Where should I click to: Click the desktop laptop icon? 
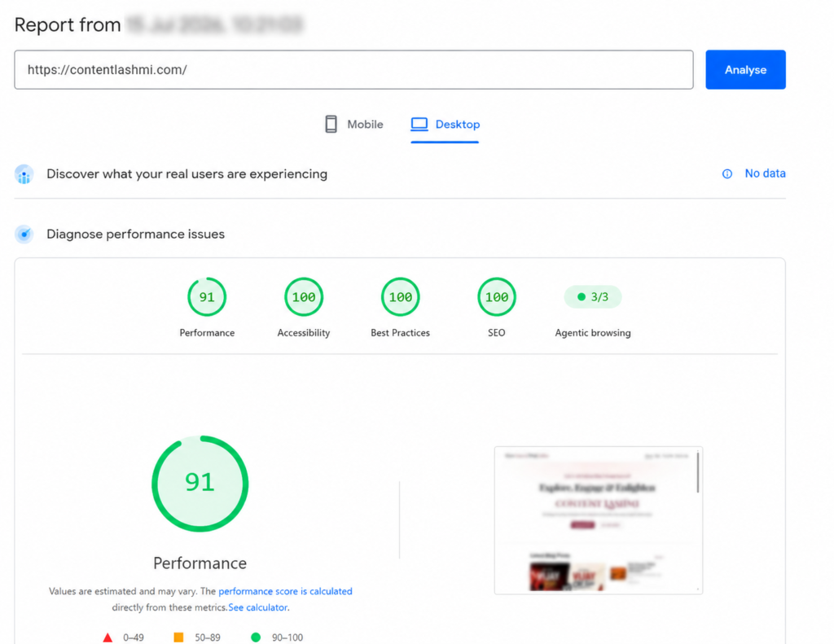pyautogui.click(x=419, y=125)
